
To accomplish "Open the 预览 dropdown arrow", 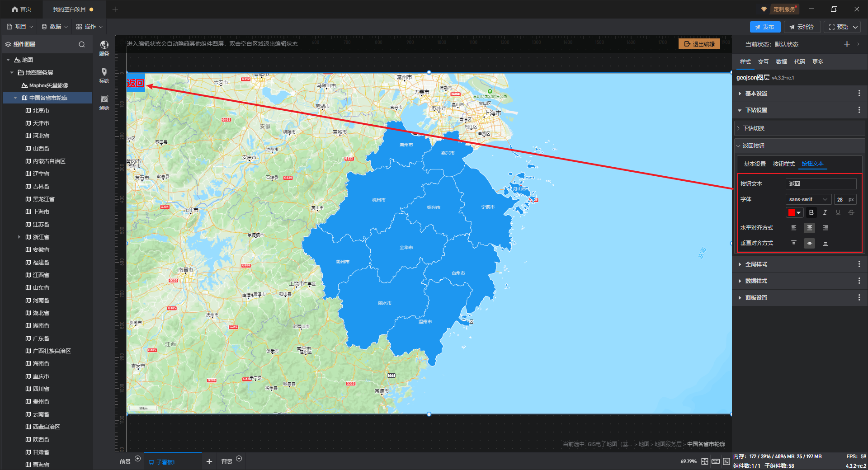I will coord(855,27).
